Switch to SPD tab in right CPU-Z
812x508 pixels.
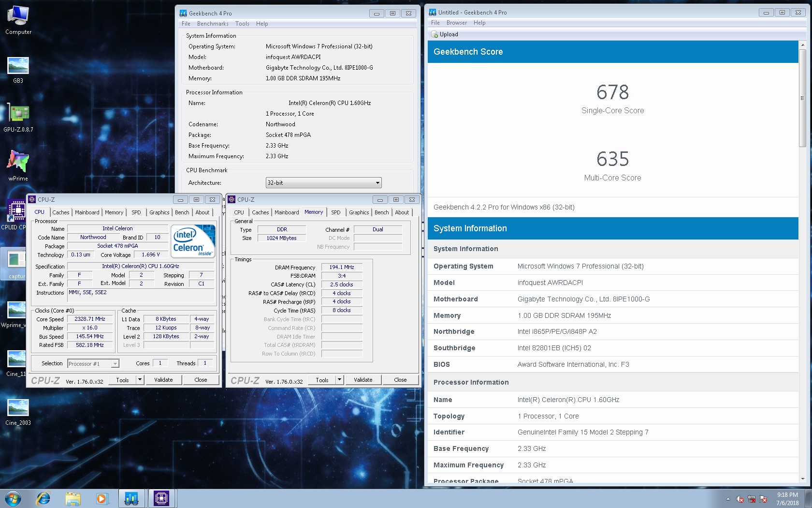click(336, 212)
